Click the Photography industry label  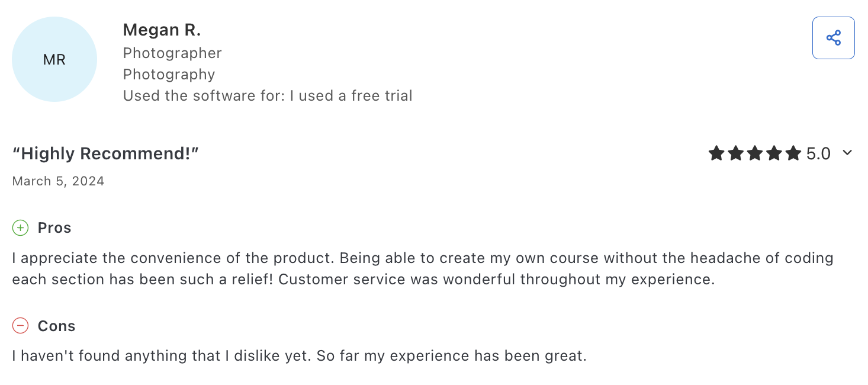169,74
